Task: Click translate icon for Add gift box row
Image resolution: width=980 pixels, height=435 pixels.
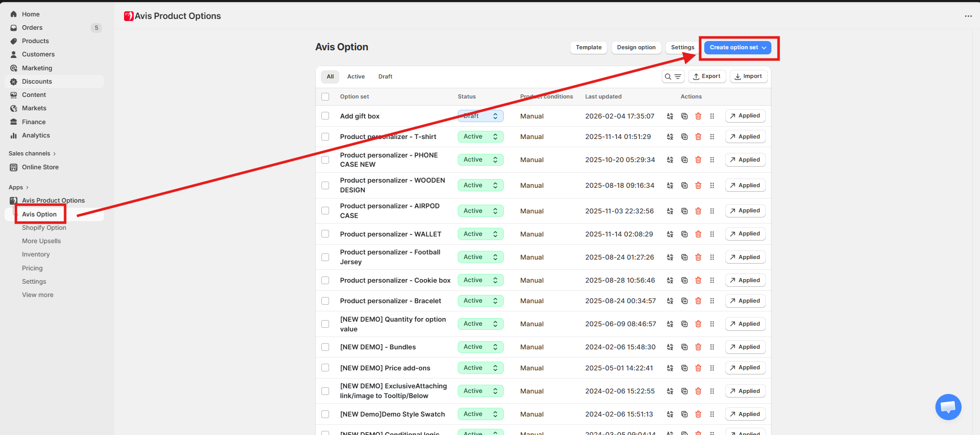Action: (670, 116)
